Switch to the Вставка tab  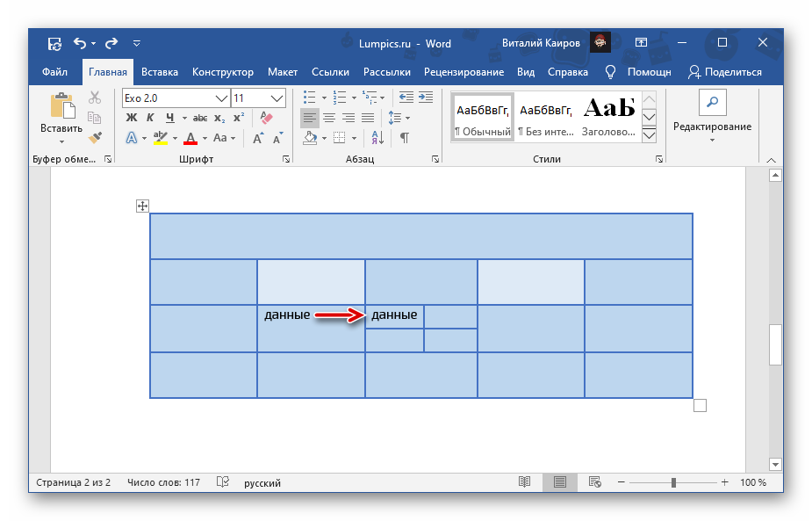[x=159, y=72]
